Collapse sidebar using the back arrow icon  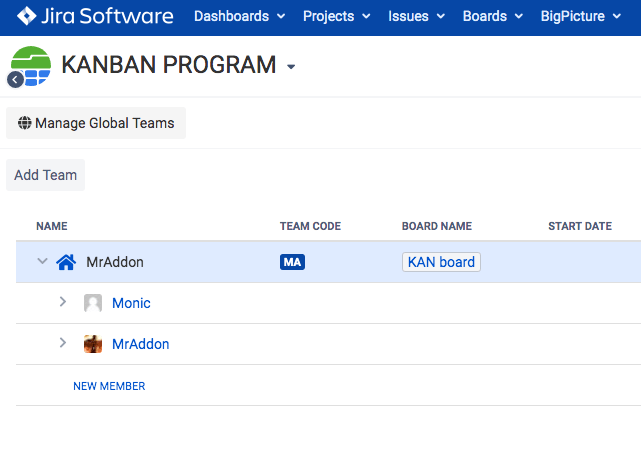(x=15, y=80)
